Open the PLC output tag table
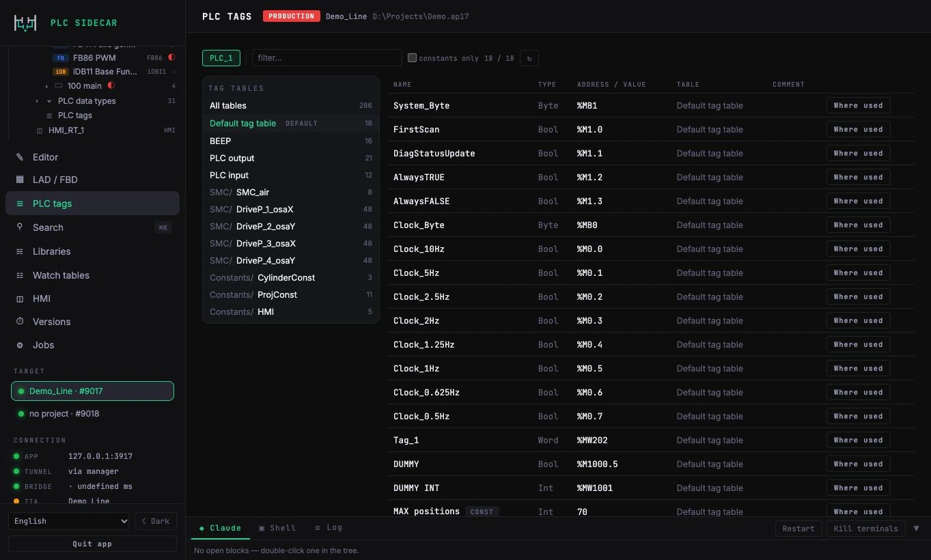Viewport: 931px width, 560px height. coord(291,158)
